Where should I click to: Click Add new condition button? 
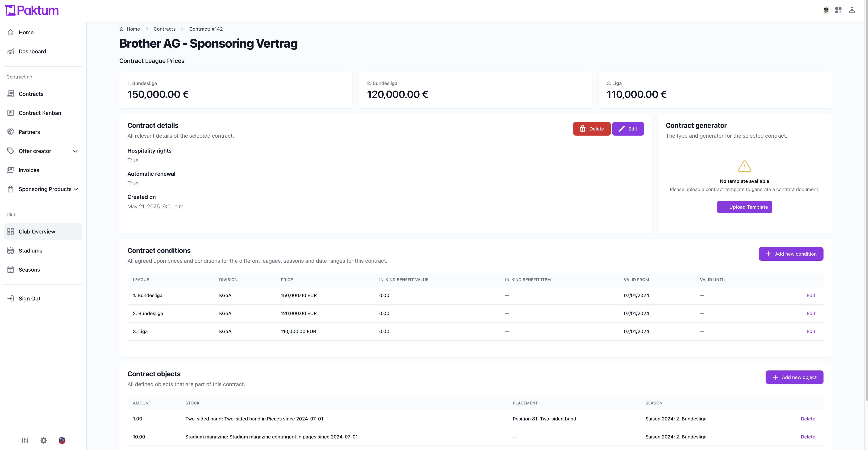coord(791,254)
